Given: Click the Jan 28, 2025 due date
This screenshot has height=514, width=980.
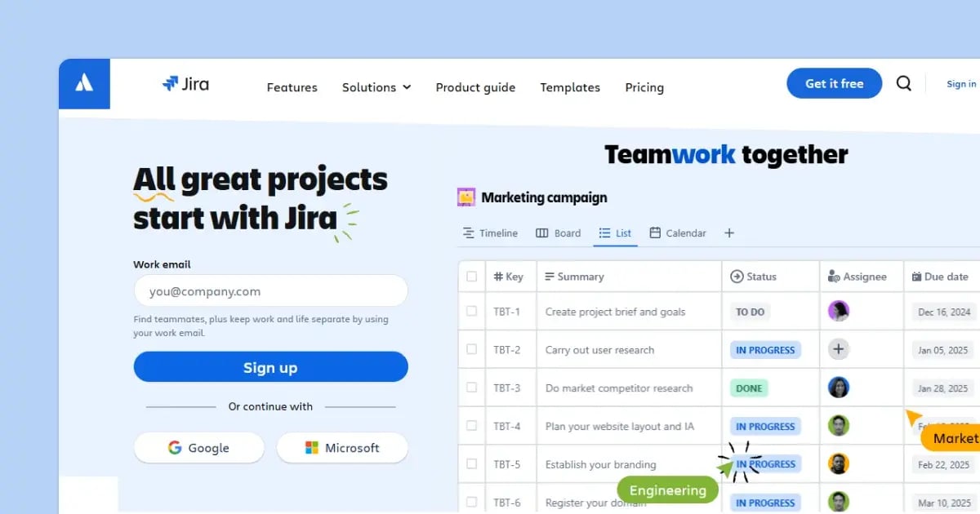Looking at the screenshot, I should (943, 388).
